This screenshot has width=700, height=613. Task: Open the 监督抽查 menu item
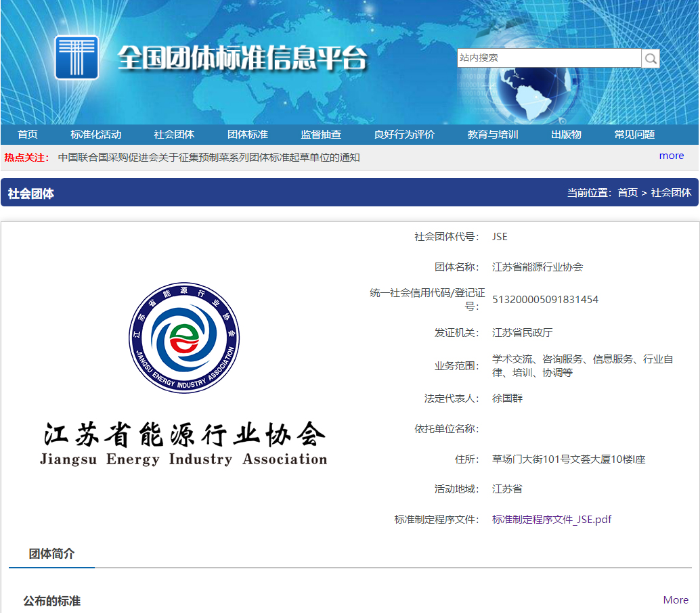pos(321,135)
